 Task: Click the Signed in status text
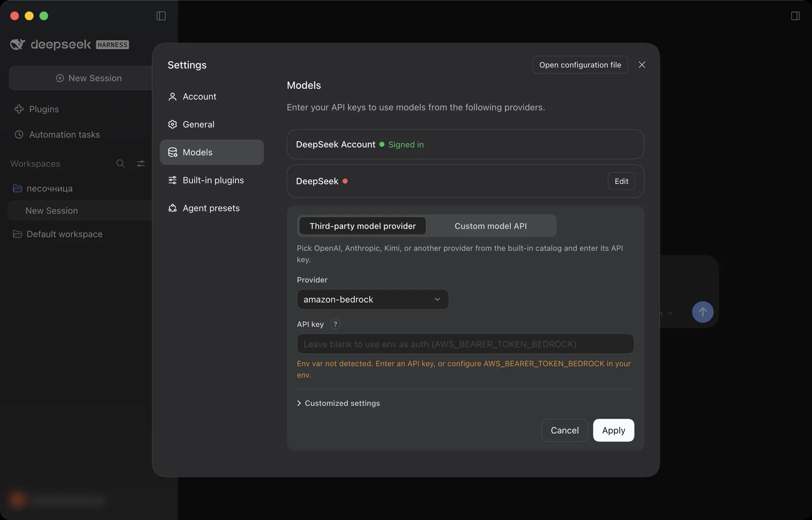coord(406,145)
